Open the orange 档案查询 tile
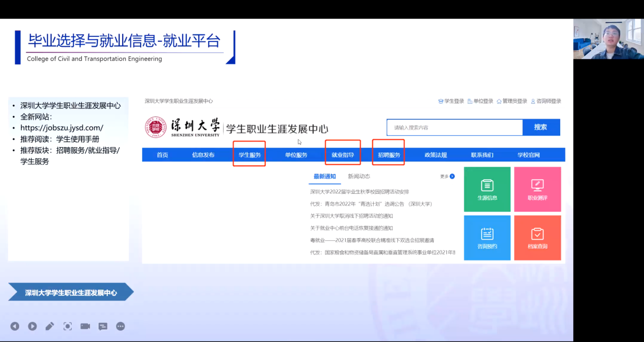The image size is (644, 342). [537, 238]
